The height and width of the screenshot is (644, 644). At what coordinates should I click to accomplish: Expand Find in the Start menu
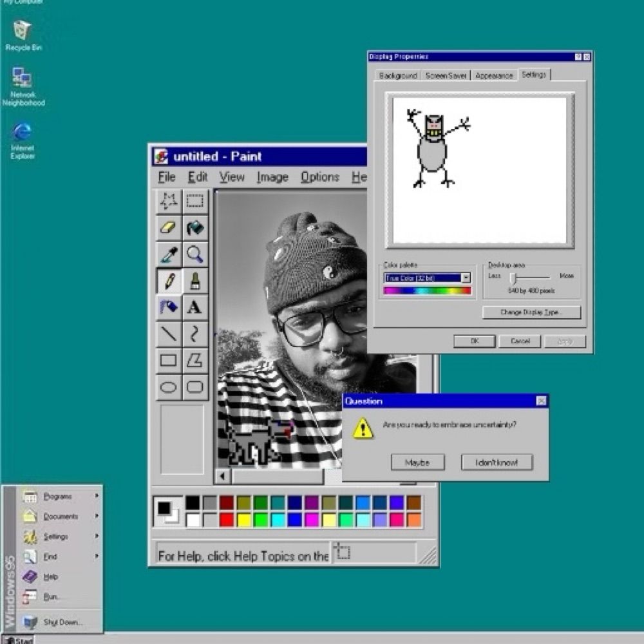pos(61,556)
